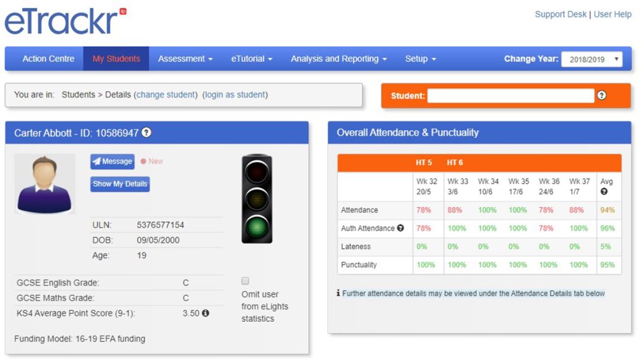The height and width of the screenshot is (364, 644).
Task: Follow the change student link
Action: tap(167, 95)
